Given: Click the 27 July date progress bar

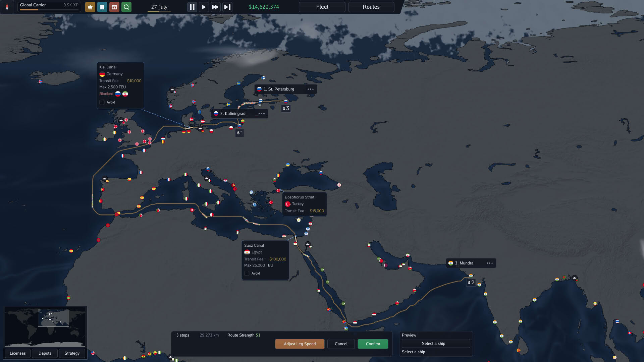Looking at the screenshot, I should (159, 11).
